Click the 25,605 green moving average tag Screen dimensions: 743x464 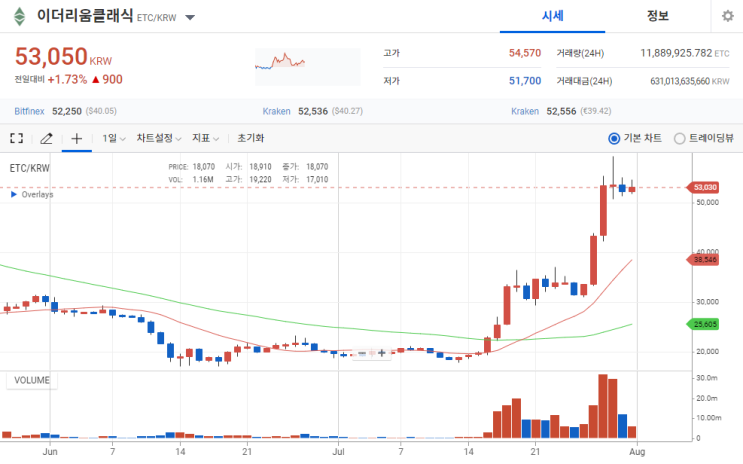click(x=703, y=324)
